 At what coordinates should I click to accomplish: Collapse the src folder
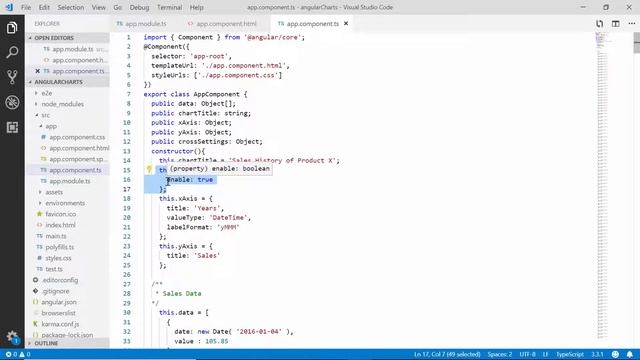coord(67,115)
